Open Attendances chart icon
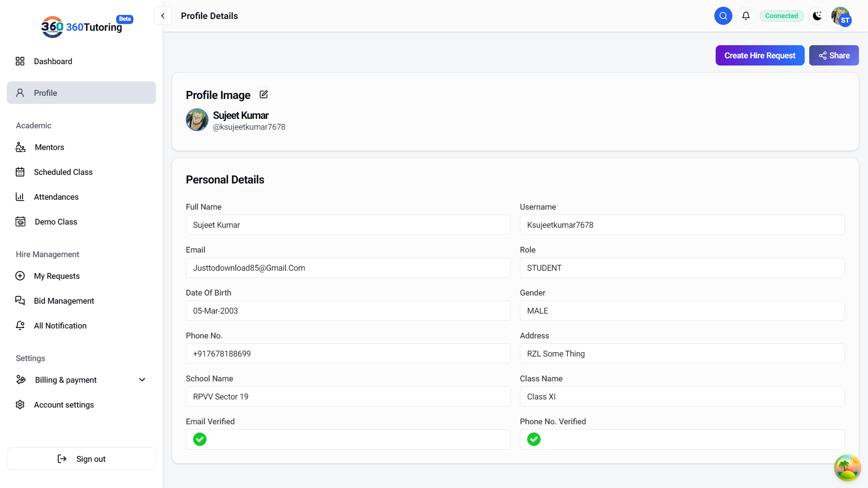Viewport: 868px width, 488px height. pyautogui.click(x=20, y=197)
